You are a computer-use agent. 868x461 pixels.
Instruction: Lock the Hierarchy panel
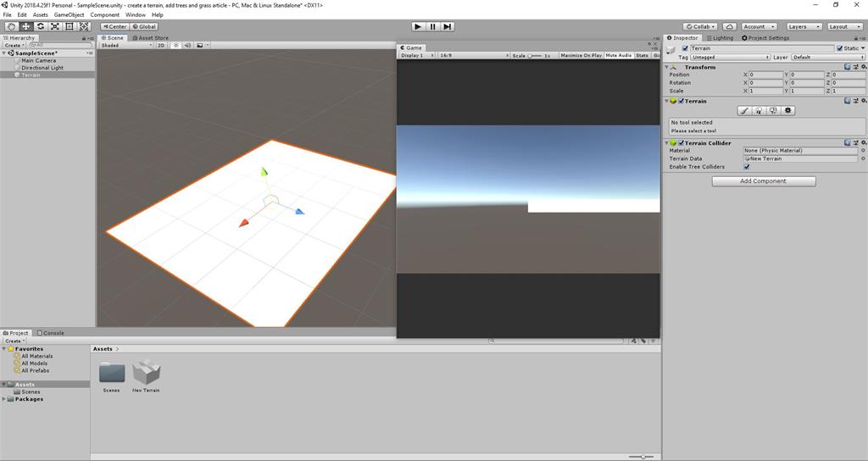[x=84, y=38]
